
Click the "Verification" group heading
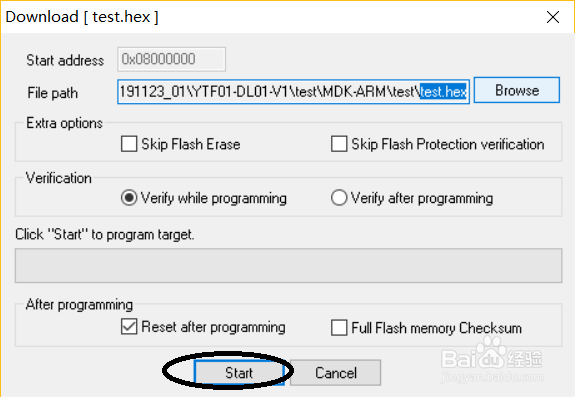(59, 178)
